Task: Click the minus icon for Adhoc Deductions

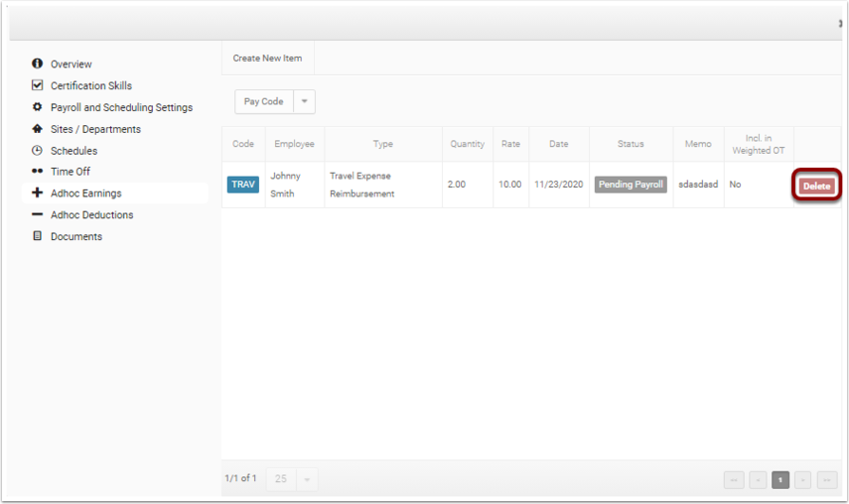Action: pyautogui.click(x=37, y=214)
